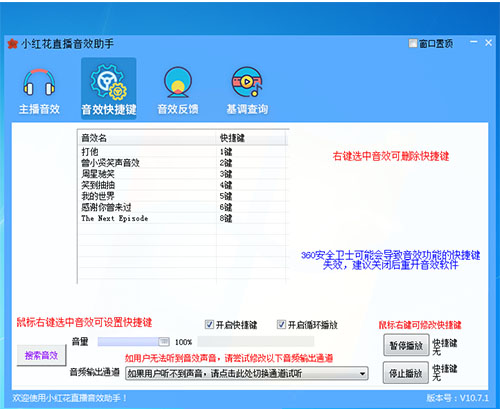The image size is (500, 409).
Task: Select The Next Episode row
Action: pyautogui.click(x=182, y=218)
